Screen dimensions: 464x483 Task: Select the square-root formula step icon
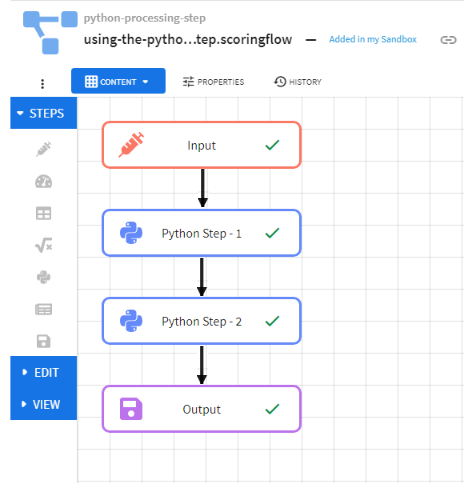(44, 245)
